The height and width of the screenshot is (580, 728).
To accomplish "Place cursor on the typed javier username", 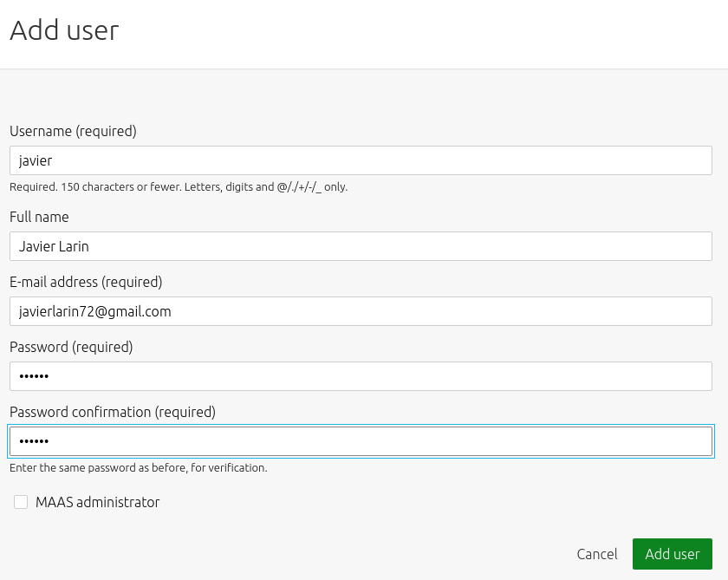I will tap(36, 161).
